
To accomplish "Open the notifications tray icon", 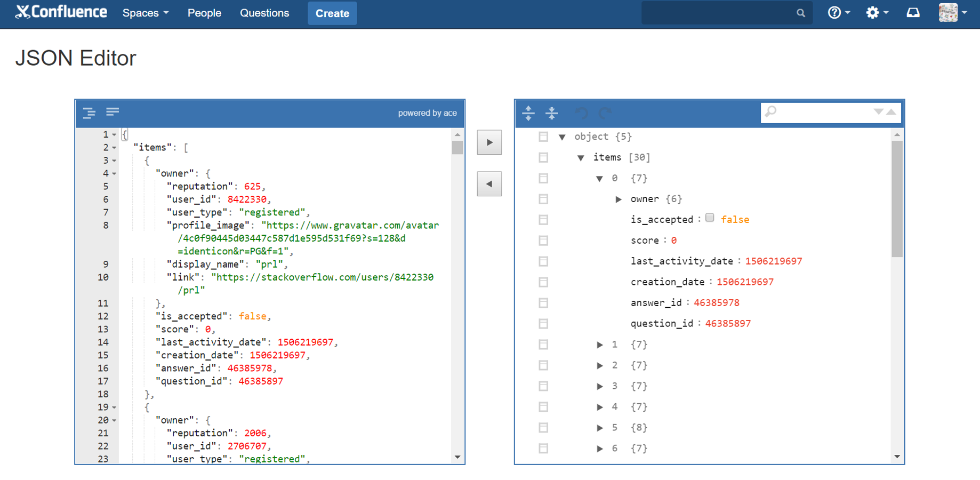I will click(913, 13).
